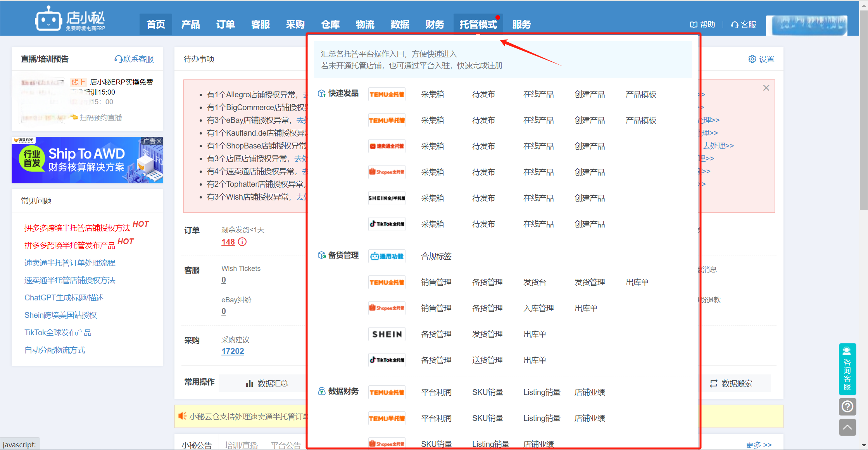Screen dimensions: 868x450
Task: Click the SHEIN logo in 备货管理
Action: pos(387,334)
